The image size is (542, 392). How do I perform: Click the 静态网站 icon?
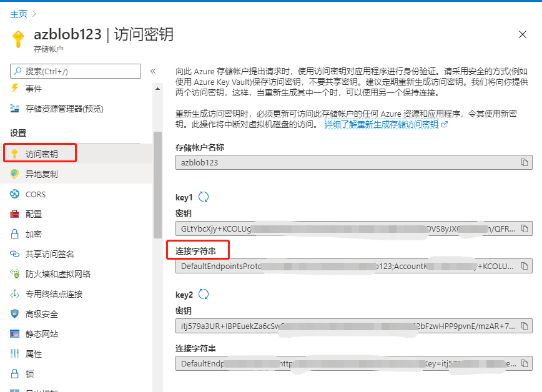[x=14, y=334]
